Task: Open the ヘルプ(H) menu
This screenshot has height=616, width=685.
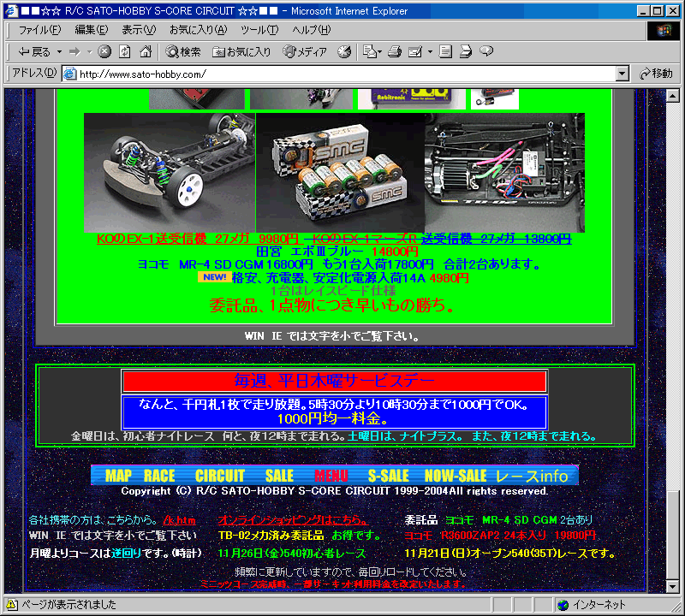Action: [x=312, y=30]
